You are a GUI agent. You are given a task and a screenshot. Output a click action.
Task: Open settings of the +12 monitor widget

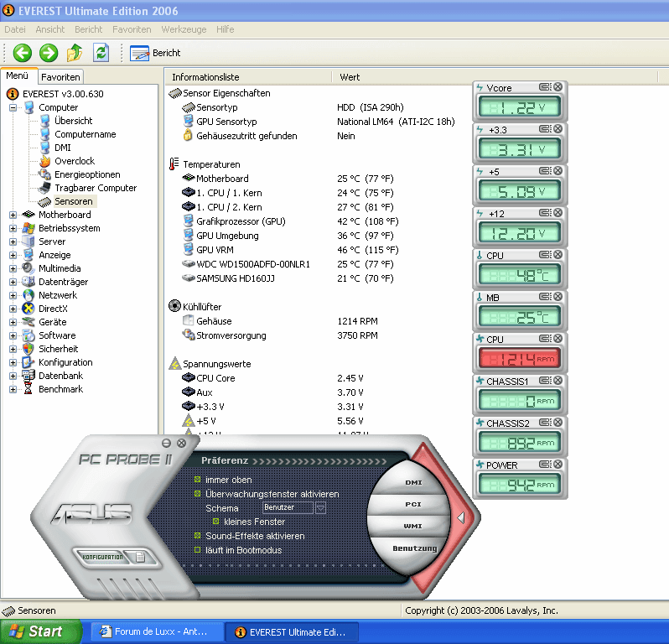[x=545, y=213]
